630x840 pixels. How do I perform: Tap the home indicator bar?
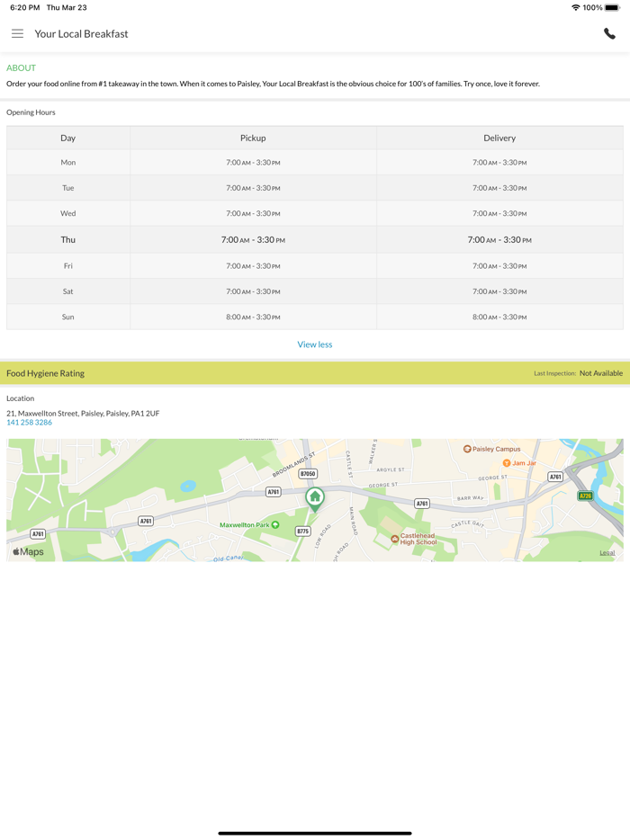[315, 834]
